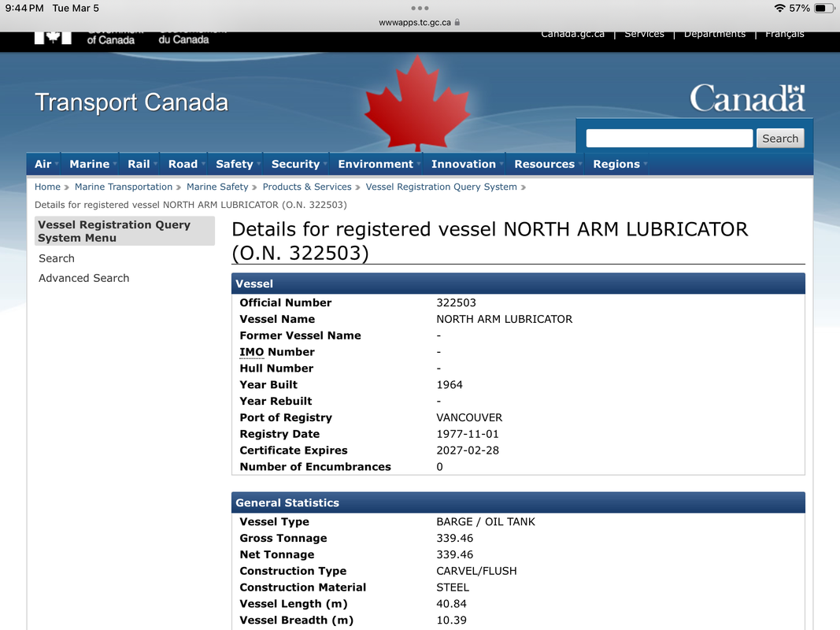Open the Rail menu
This screenshot has width=840, height=630.
coord(139,164)
